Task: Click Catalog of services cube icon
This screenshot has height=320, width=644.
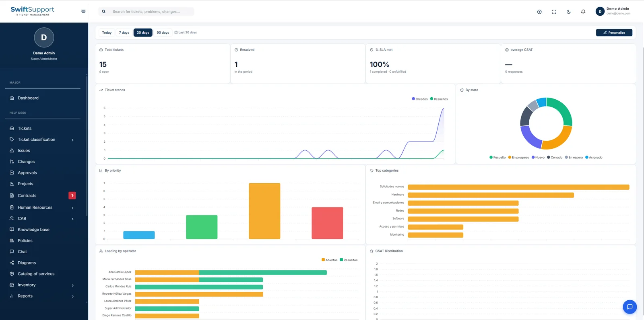Action: 12,274
